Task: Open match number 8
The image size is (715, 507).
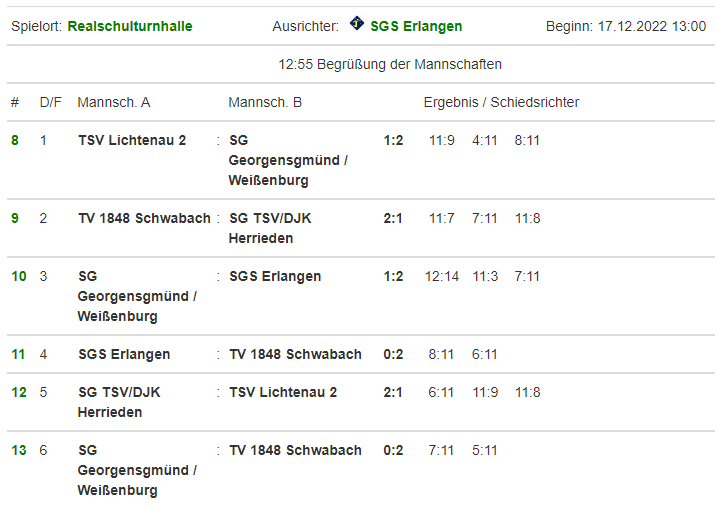Action: pyautogui.click(x=15, y=140)
